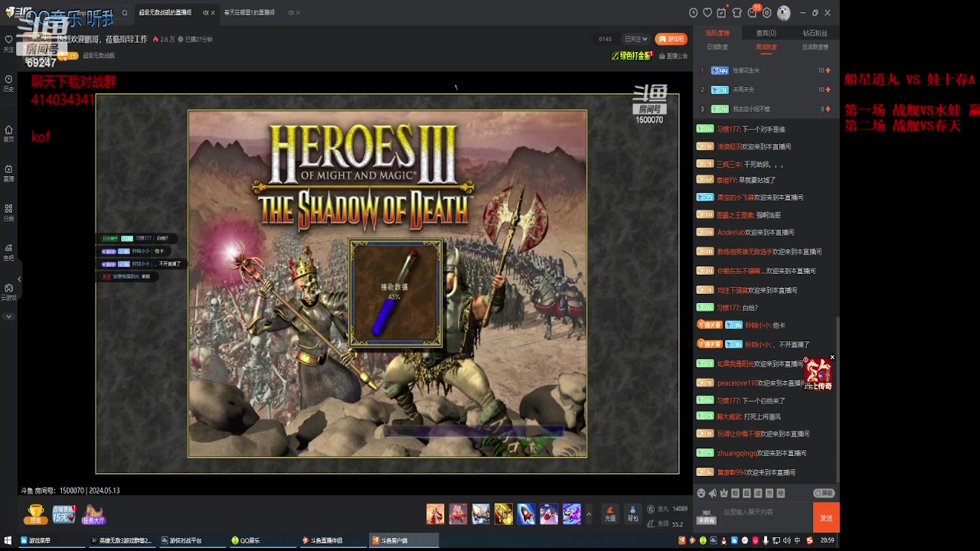
Task: Open 游戏菜单 in the taskbar
Action: [51, 540]
